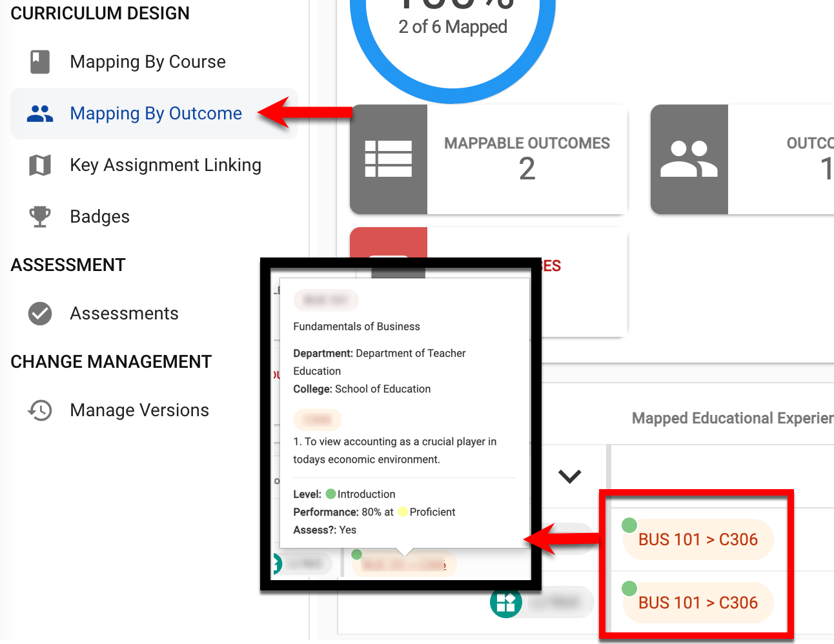Click the teal grid icon near the bottom row
The image size is (834, 644).
point(506,602)
